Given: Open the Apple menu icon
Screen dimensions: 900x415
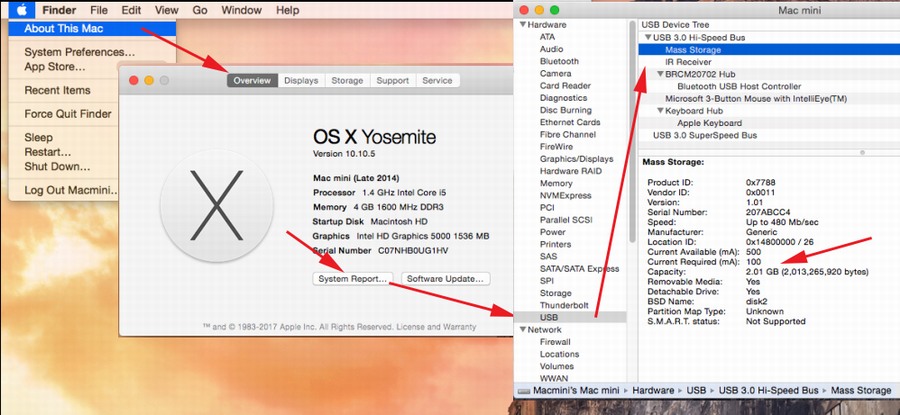Looking at the screenshot, I should pos(22,10).
